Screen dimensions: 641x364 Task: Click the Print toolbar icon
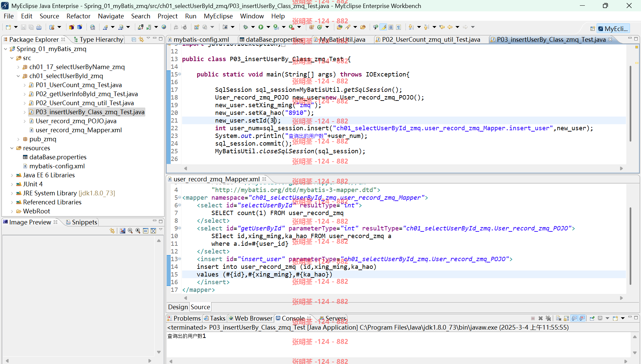point(39,27)
